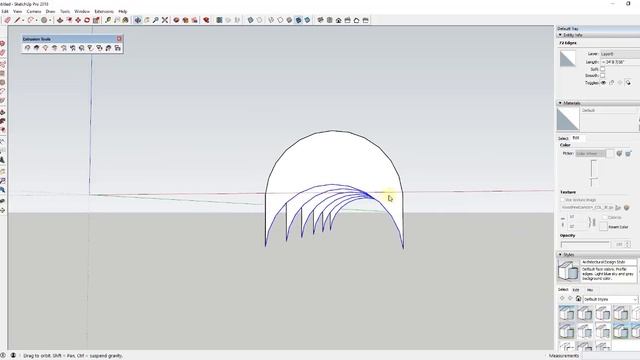This screenshot has height=360, width=640.
Task: Toggle entity visibility eye icon
Action: pyautogui.click(x=604, y=82)
